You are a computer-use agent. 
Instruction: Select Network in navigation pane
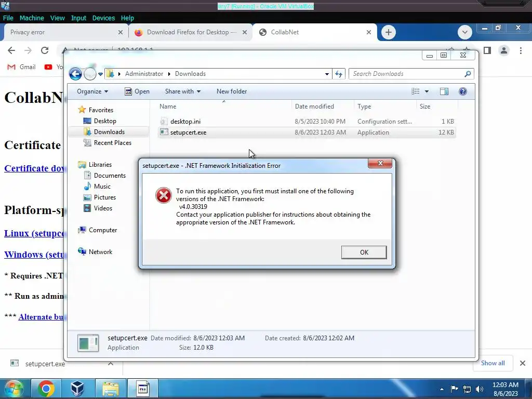[100, 252]
